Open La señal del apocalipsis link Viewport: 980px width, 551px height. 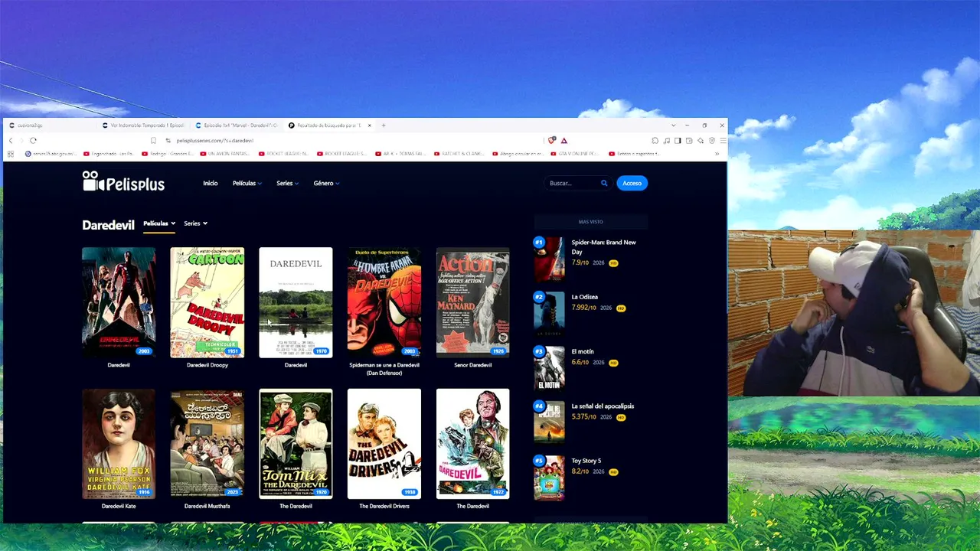(603, 406)
